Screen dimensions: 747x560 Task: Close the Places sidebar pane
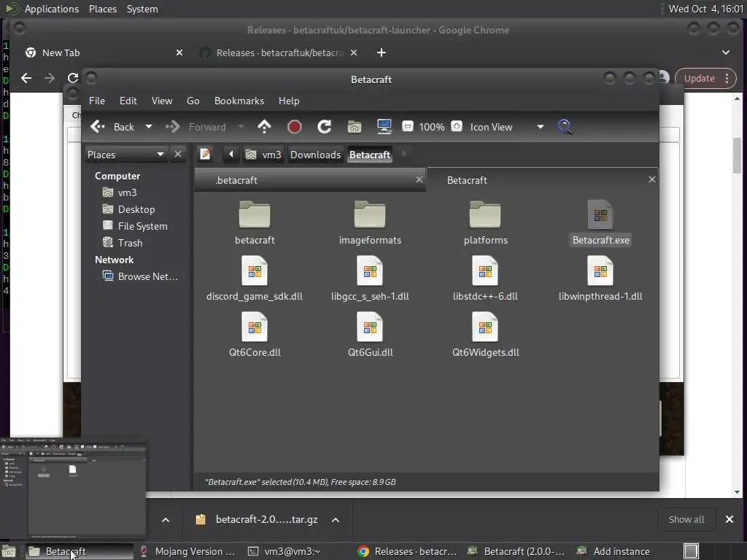click(x=178, y=155)
